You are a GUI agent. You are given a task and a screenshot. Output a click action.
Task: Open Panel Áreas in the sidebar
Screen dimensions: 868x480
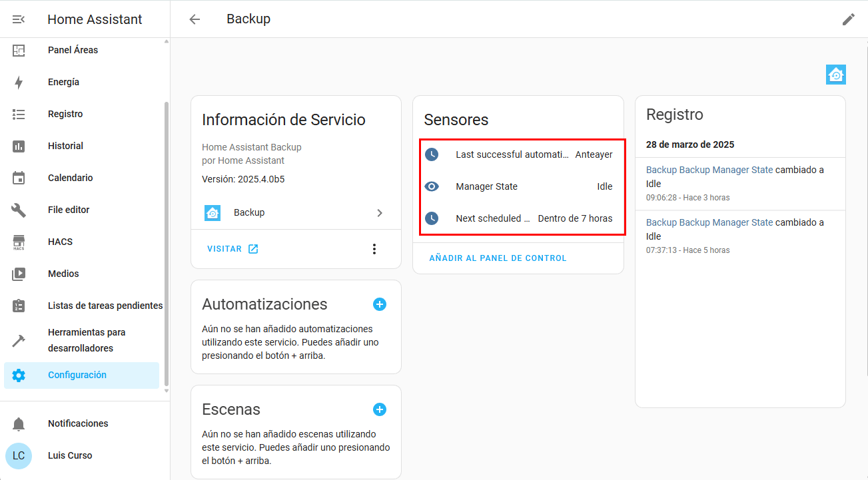81,50
